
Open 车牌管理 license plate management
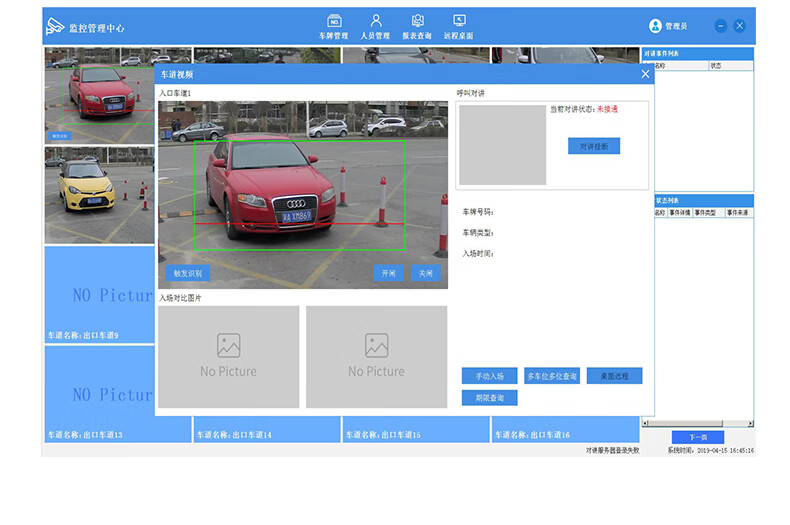pyautogui.click(x=334, y=26)
